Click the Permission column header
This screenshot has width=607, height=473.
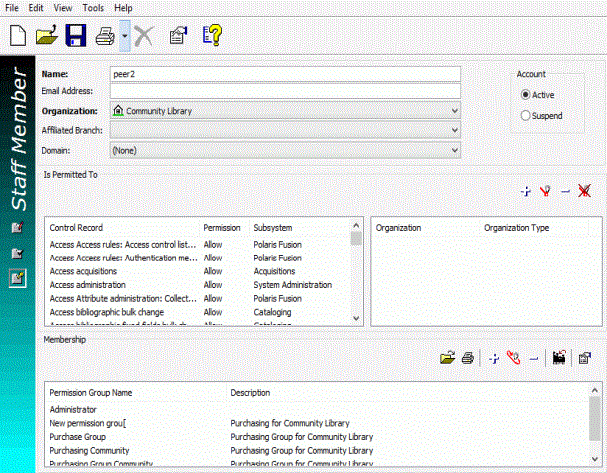point(222,228)
